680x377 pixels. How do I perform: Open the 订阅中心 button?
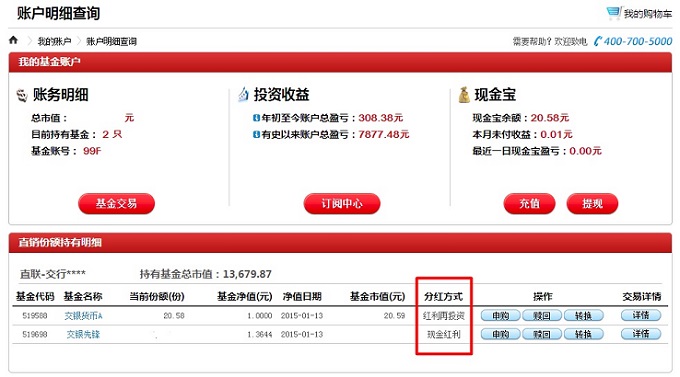click(x=342, y=203)
